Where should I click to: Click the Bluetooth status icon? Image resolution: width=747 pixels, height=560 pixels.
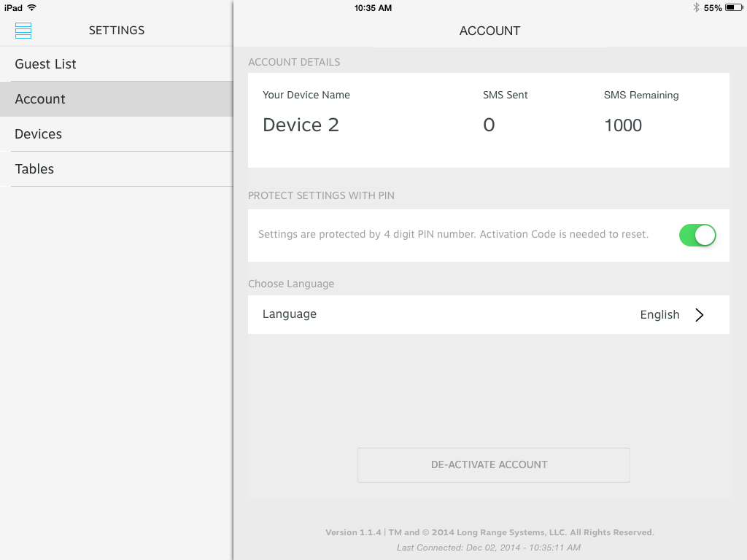point(696,7)
